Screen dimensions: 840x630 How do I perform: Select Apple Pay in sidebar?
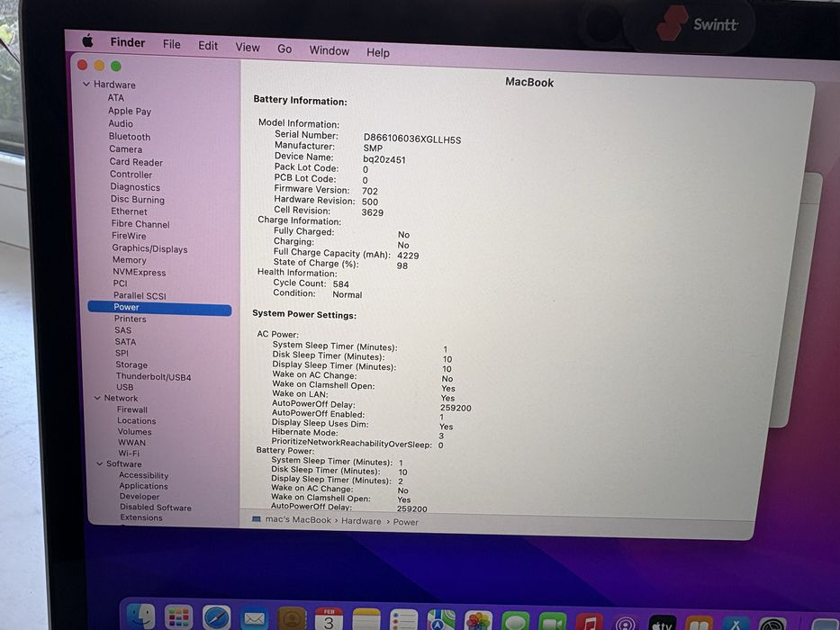pos(130,111)
